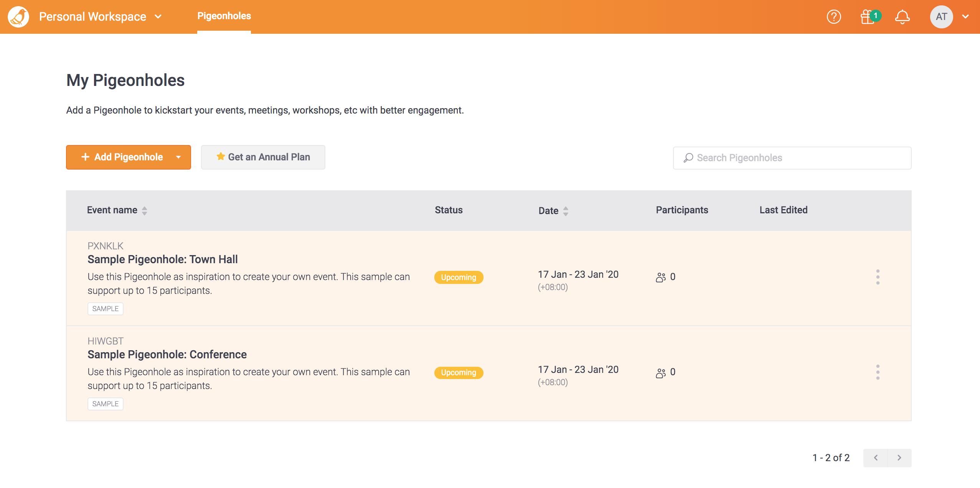Click the Last Edited column header
The height and width of the screenshot is (488, 980).
point(783,210)
